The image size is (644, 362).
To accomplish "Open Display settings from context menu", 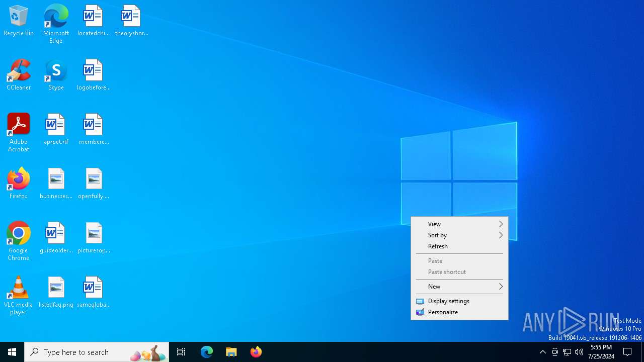I will click(459, 301).
